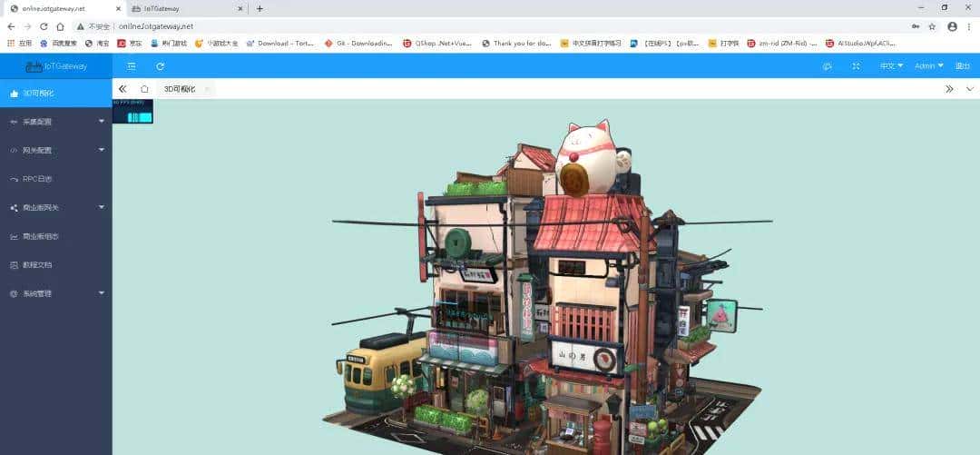Open the zm-rid (ZM-Rid) bookmark
This screenshot has width=980, height=455.
coord(782,44)
